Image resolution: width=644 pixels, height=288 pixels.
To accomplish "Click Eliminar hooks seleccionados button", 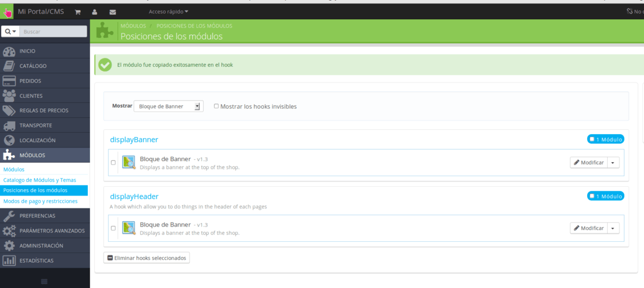I will click(146, 258).
